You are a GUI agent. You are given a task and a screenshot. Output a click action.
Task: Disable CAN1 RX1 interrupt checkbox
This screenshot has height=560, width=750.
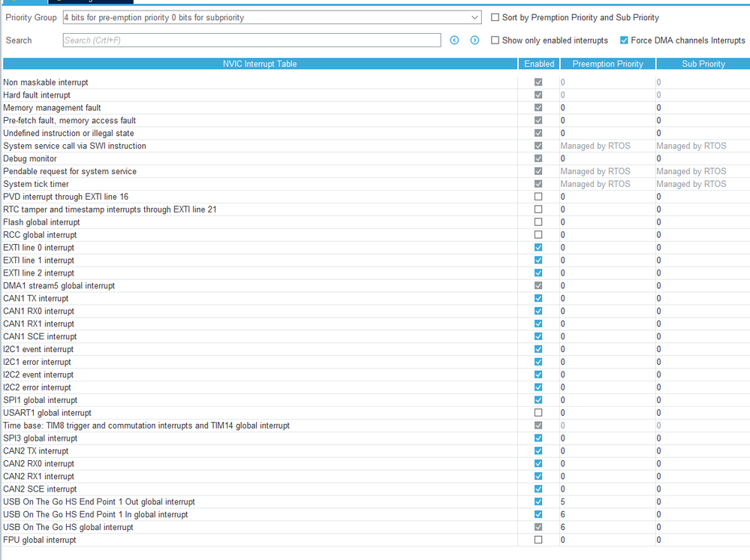point(538,324)
